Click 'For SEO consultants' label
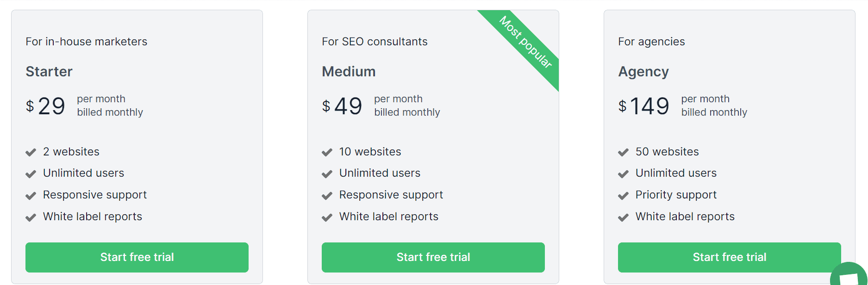 375,42
